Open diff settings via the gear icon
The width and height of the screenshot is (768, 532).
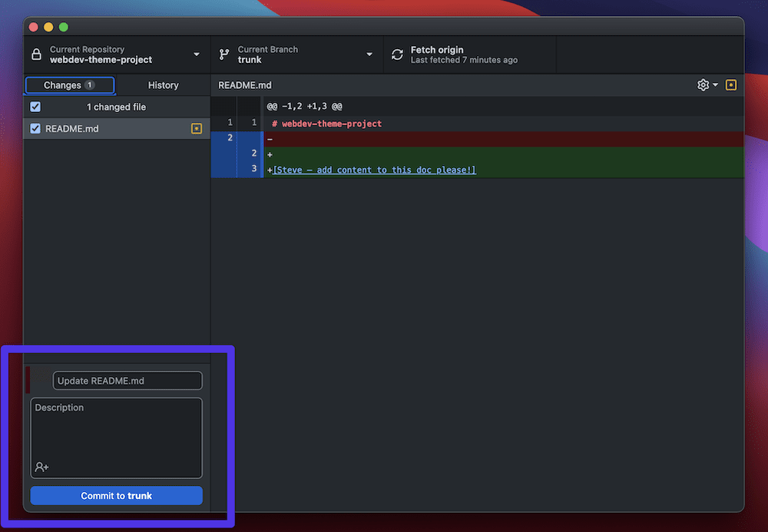(703, 85)
